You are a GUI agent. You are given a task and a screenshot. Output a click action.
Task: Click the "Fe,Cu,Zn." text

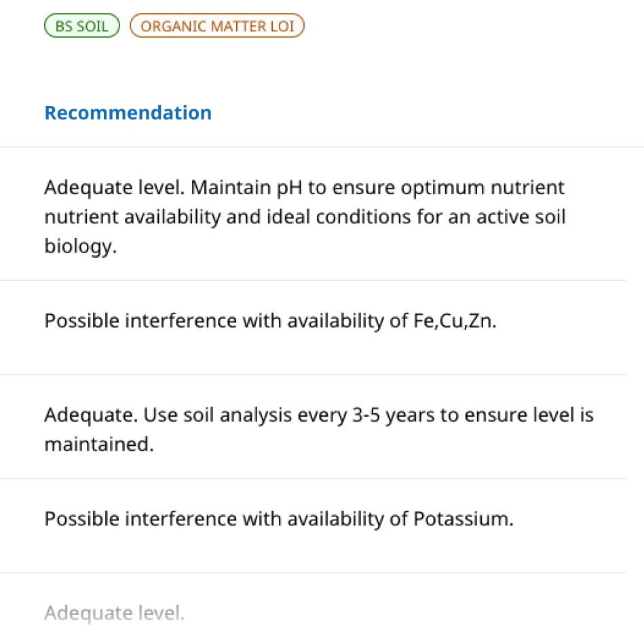click(455, 320)
